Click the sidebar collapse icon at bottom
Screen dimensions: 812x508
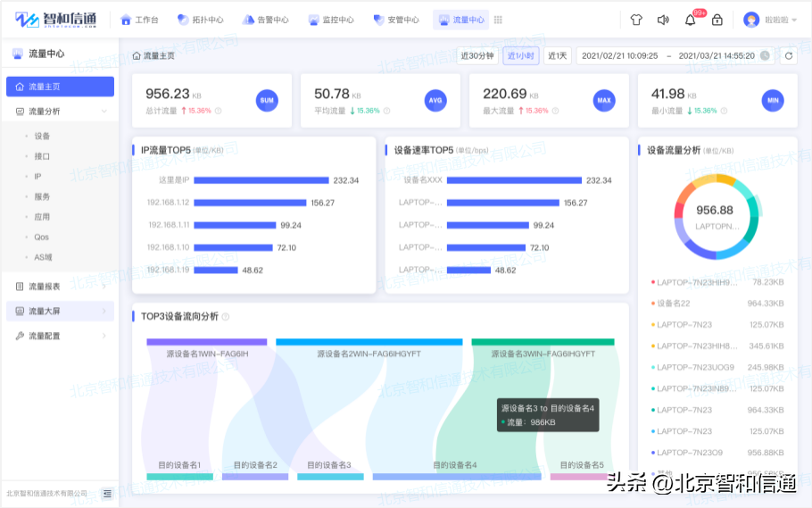pos(107,493)
